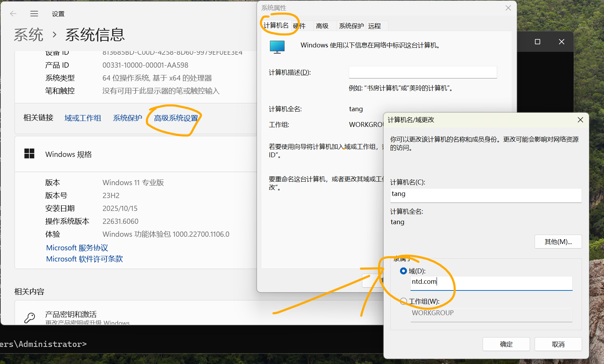Screen dimensions: 604x364
Task: Close the 计算机名/域更改 dialog
Action: click(x=580, y=120)
